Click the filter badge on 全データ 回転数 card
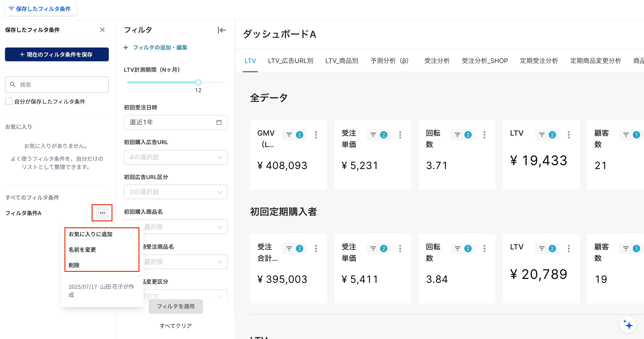 (x=463, y=135)
